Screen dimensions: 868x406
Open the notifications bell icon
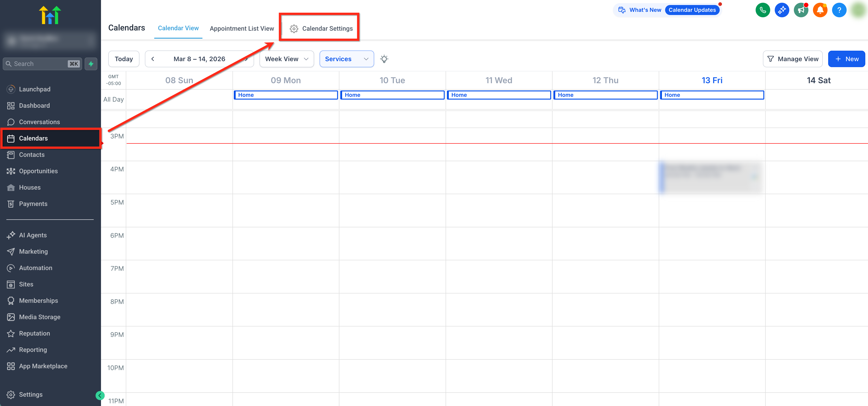click(820, 10)
